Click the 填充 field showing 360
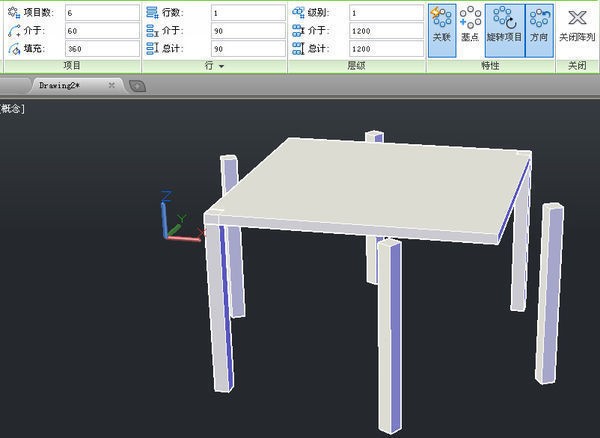Image resolution: width=600 pixels, height=438 pixels. tap(101, 48)
